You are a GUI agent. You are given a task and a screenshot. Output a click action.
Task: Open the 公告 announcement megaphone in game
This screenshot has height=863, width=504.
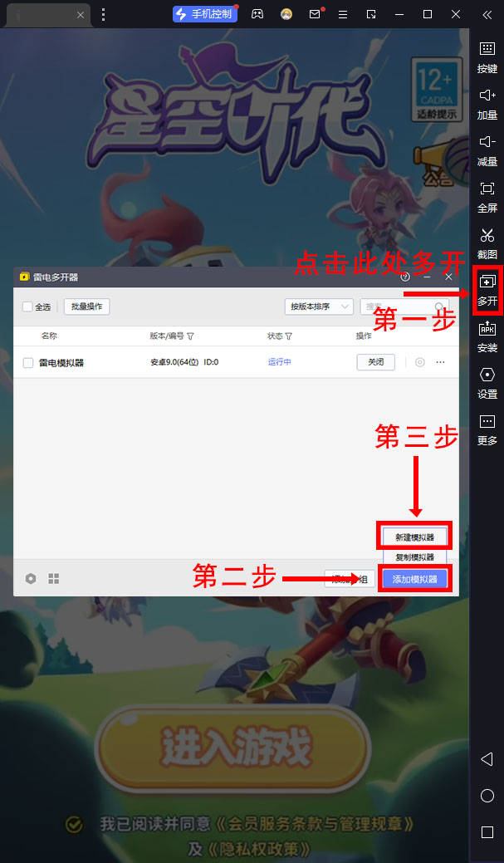pos(441,164)
